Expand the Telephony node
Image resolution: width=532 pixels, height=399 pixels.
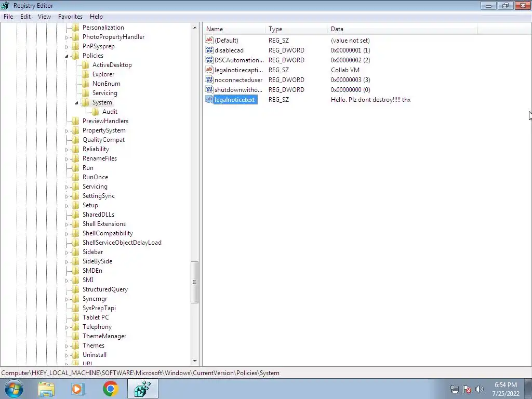[66, 327]
